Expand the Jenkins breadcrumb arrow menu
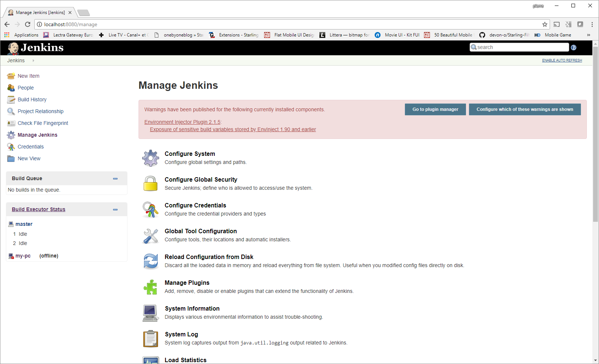Screen dimensions: 599x364 [33, 60]
